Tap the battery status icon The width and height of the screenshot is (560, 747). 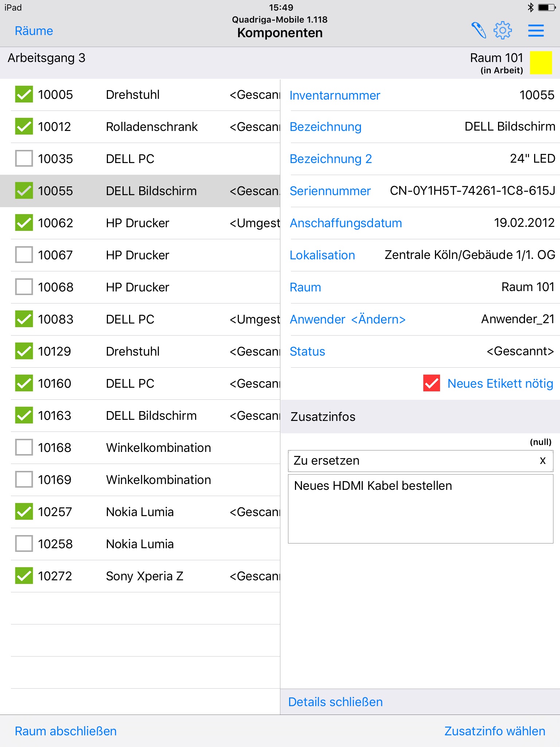point(547,7)
